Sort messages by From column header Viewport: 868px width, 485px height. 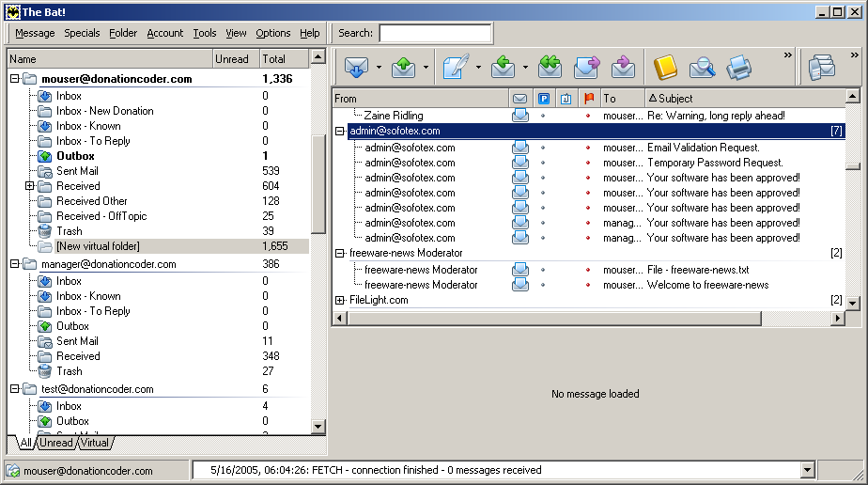point(420,99)
